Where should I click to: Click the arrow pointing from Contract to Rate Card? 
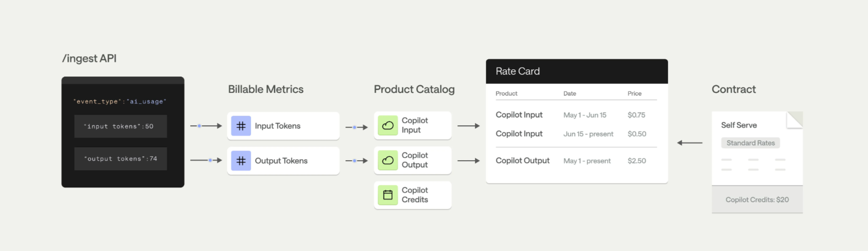689,143
